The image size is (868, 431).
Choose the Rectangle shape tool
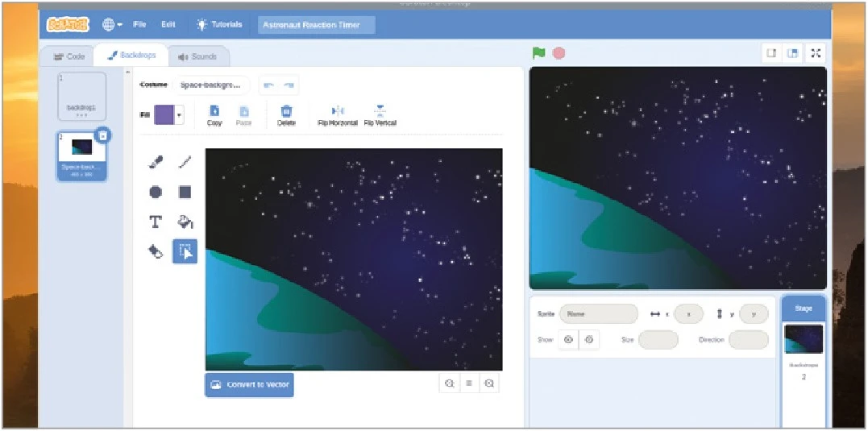point(185,192)
